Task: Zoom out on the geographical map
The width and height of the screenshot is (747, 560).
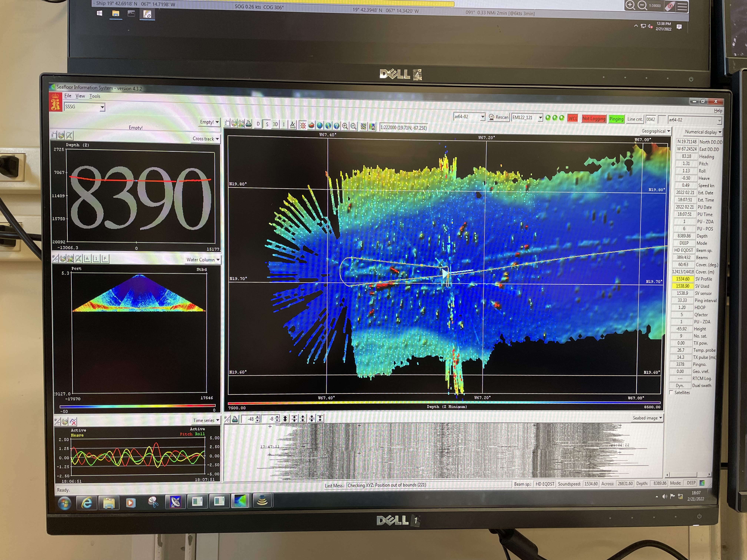Action: pyautogui.click(x=353, y=126)
